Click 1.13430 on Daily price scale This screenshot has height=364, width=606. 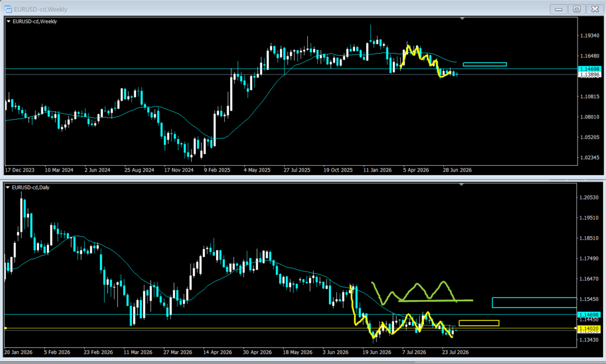coord(589,340)
